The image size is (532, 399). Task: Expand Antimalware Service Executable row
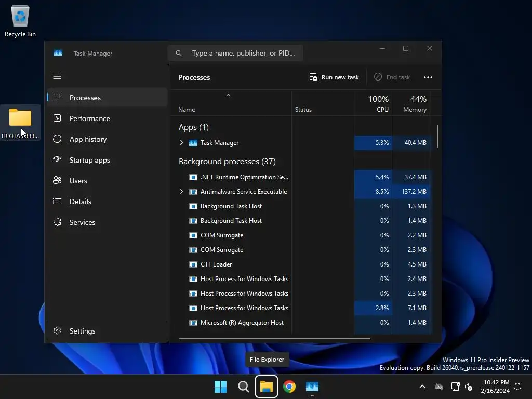181,192
